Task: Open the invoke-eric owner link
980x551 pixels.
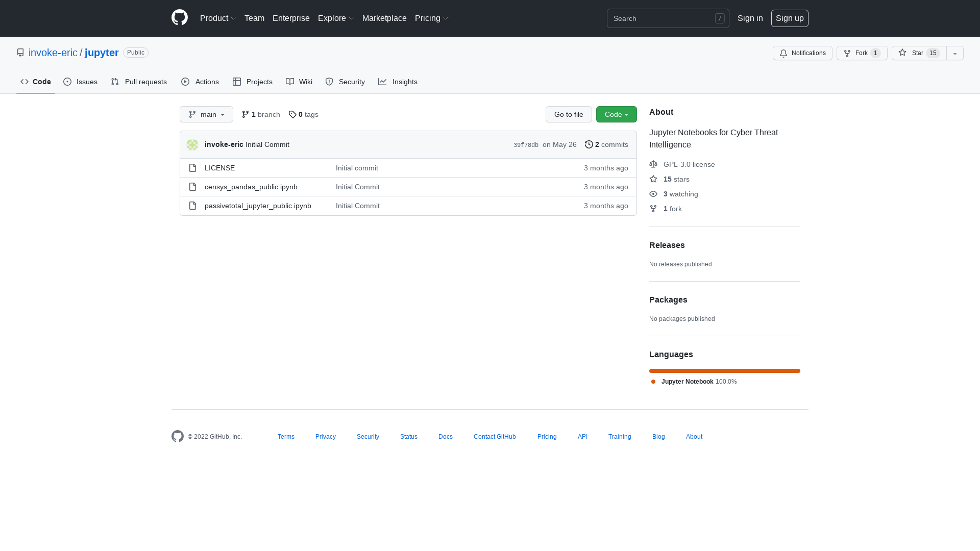Action: tap(53, 53)
